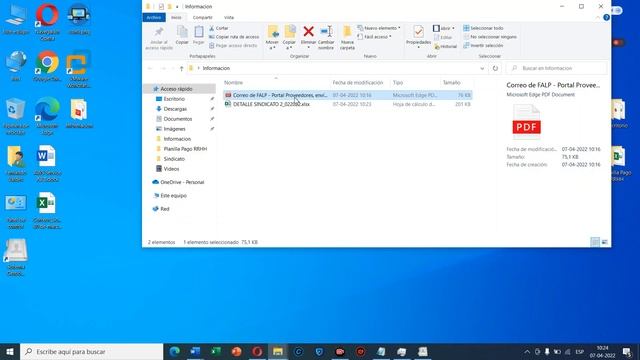Open PowerPoint from the taskbar
The width and height of the screenshot is (640, 360).
[x=236, y=351]
